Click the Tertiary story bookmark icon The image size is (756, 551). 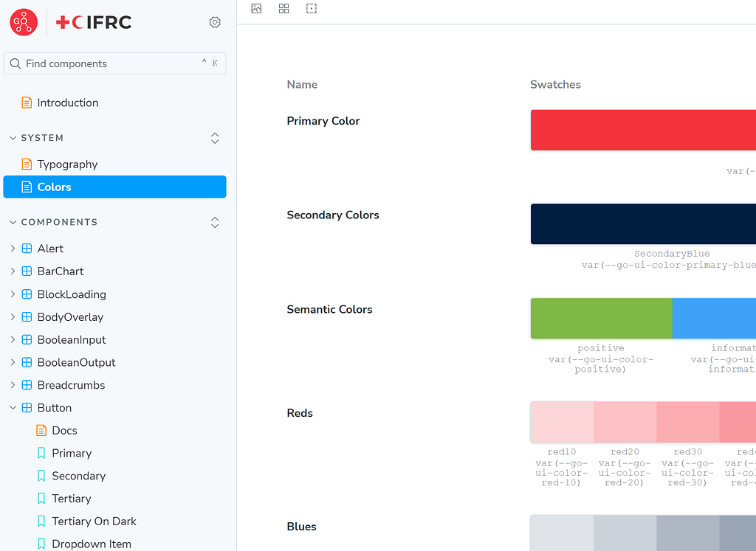[41, 499]
